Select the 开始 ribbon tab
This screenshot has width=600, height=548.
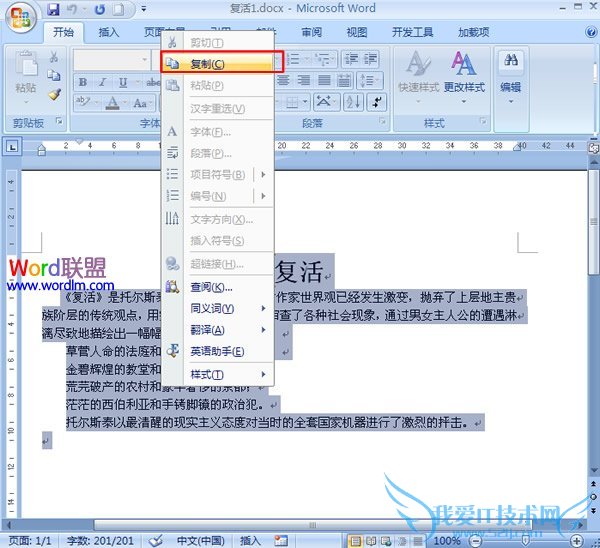[63, 32]
